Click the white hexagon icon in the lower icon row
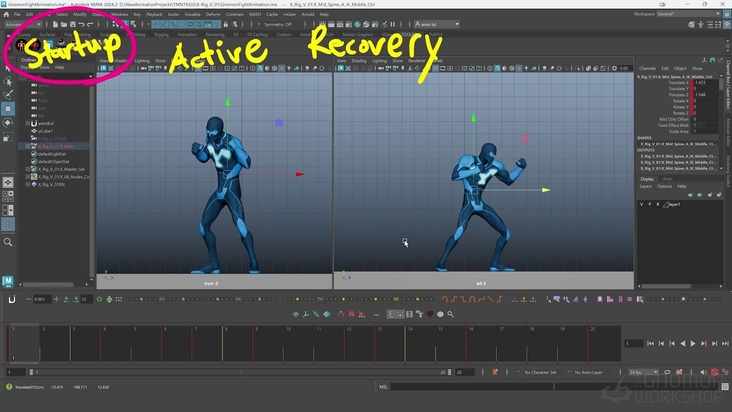Screen dimensions: 732x412 [440, 314]
